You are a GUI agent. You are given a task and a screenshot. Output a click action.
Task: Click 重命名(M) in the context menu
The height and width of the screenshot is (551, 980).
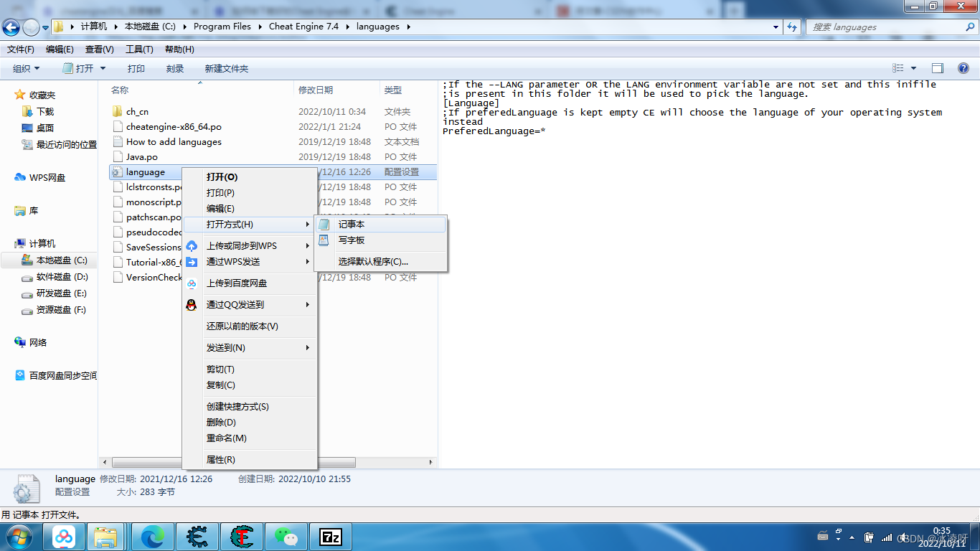pos(250,438)
